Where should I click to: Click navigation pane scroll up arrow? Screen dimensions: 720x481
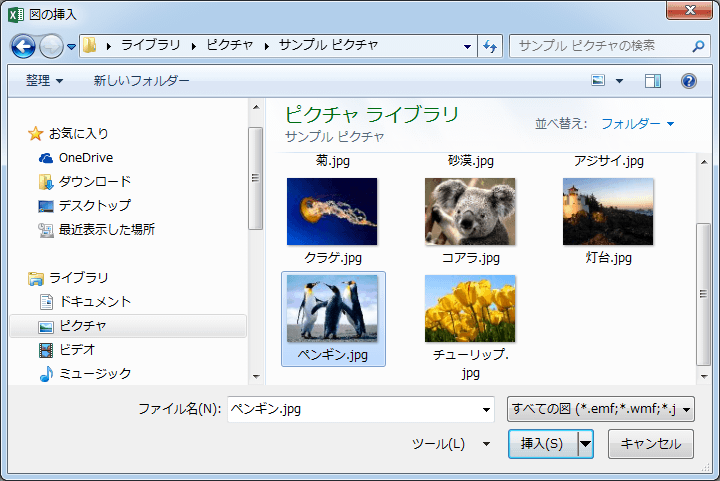click(x=256, y=107)
